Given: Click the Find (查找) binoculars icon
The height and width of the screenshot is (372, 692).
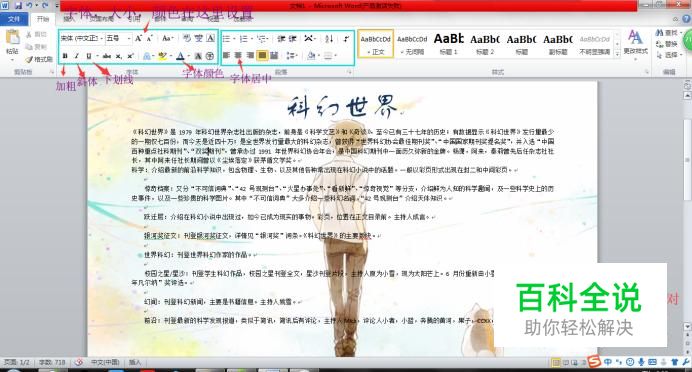Looking at the screenshot, I should pos(659,33).
